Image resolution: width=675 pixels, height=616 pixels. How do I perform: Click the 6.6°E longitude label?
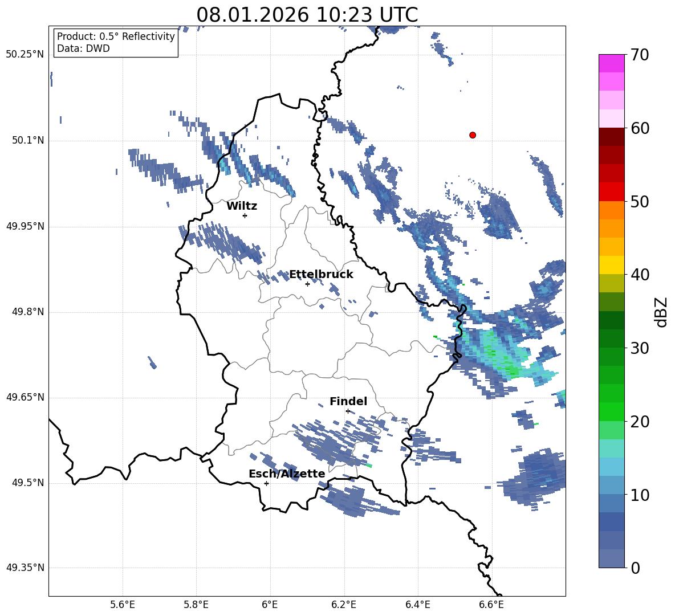pyautogui.click(x=491, y=605)
